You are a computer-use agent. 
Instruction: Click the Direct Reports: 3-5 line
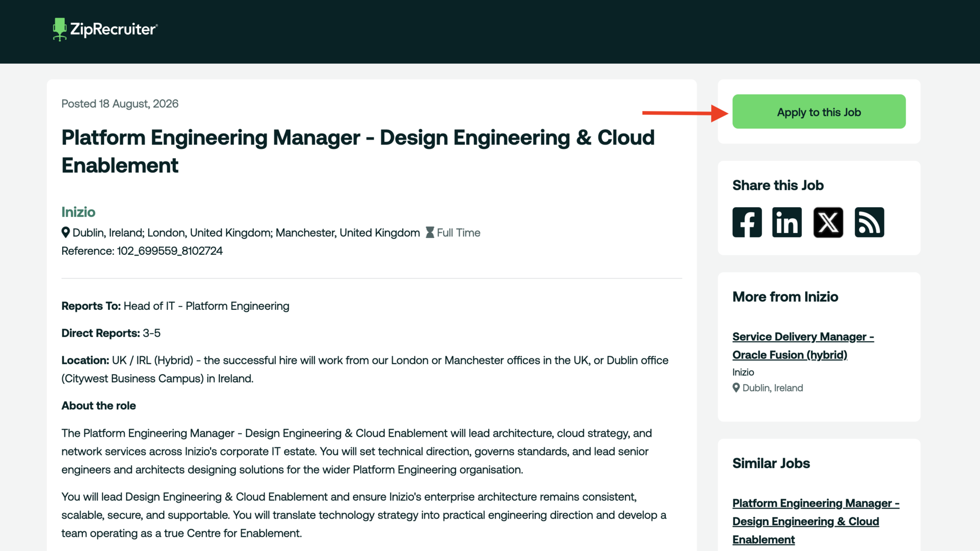(x=111, y=333)
